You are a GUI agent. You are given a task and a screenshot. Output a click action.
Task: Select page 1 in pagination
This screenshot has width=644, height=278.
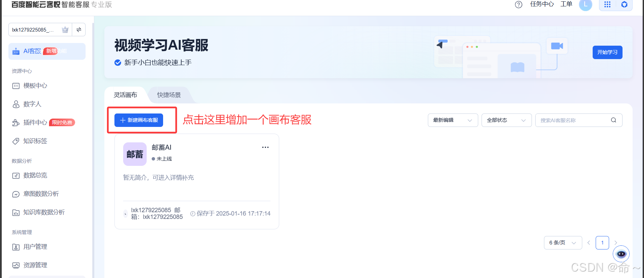pyautogui.click(x=602, y=243)
